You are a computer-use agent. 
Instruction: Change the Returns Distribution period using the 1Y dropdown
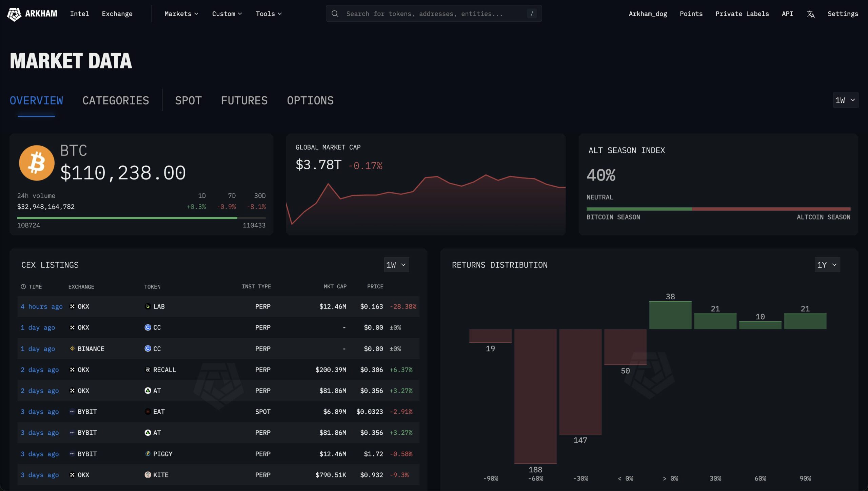pyautogui.click(x=827, y=265)
